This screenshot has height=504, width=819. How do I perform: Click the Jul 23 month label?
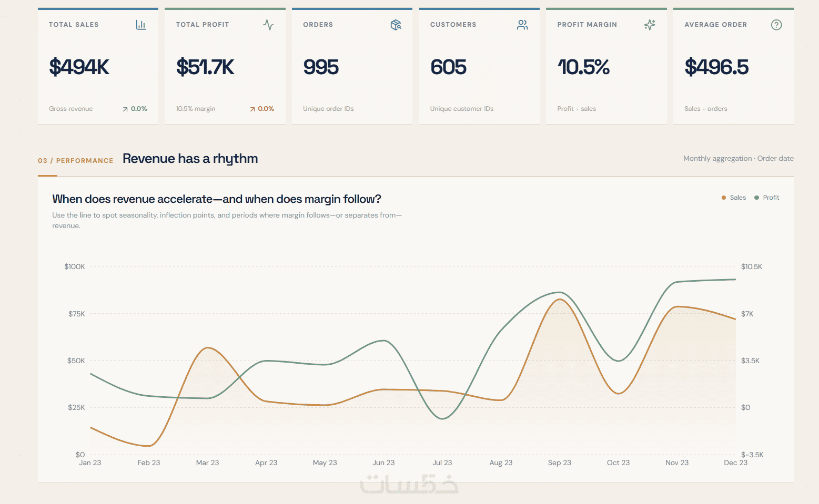[x=442, y=462]
